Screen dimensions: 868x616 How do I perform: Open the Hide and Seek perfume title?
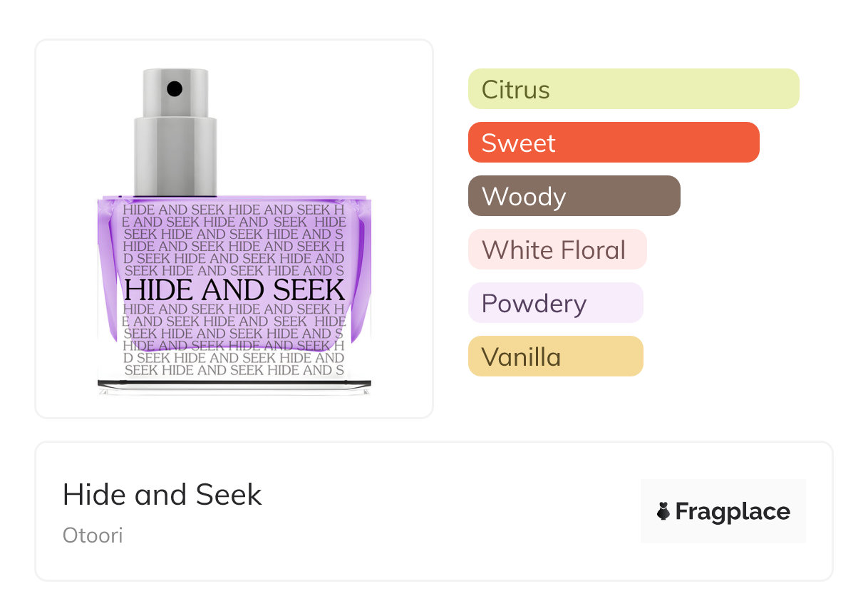162,495
